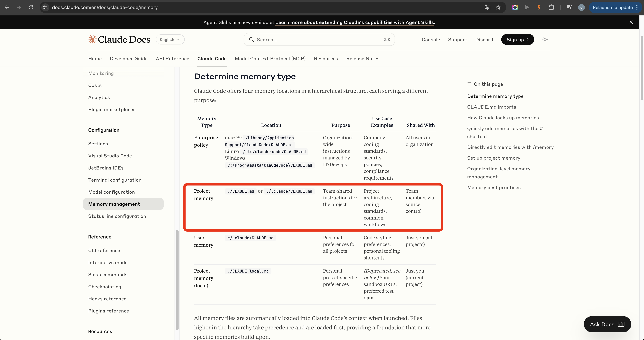
Task: Jump to Set up project memory
Action: pos(493,158)
